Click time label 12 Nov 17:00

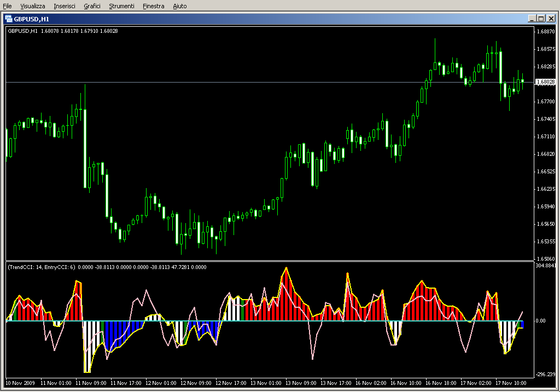[x=231, y=383]
